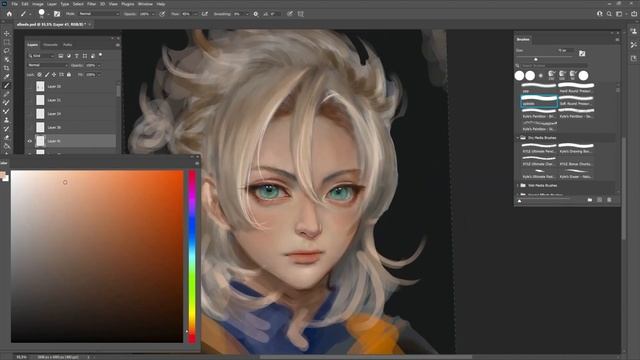Viewport: 640px width, 360px height.
Task: Open the Image menu
Action: 38,4
